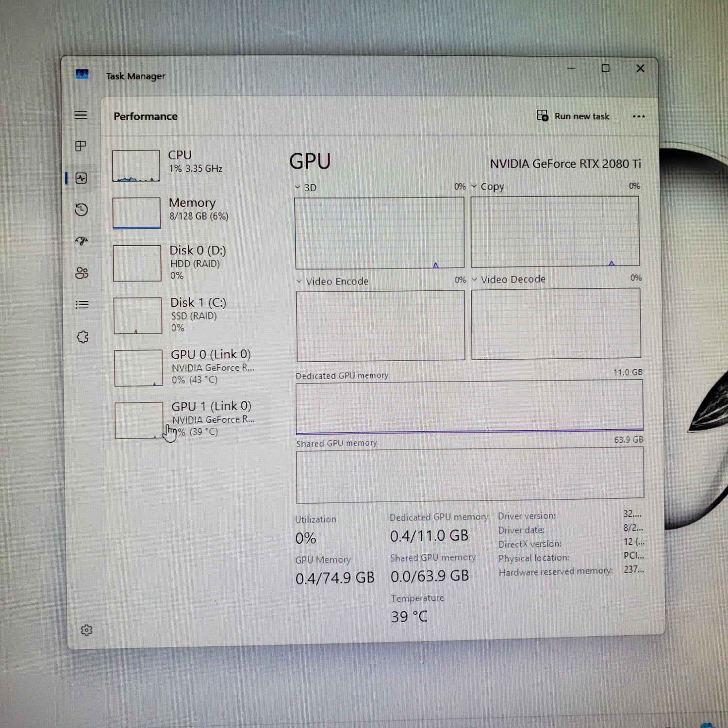Select the Performance page icon
The height and width of the screenshot is (728, 728).
click(82, 178)
